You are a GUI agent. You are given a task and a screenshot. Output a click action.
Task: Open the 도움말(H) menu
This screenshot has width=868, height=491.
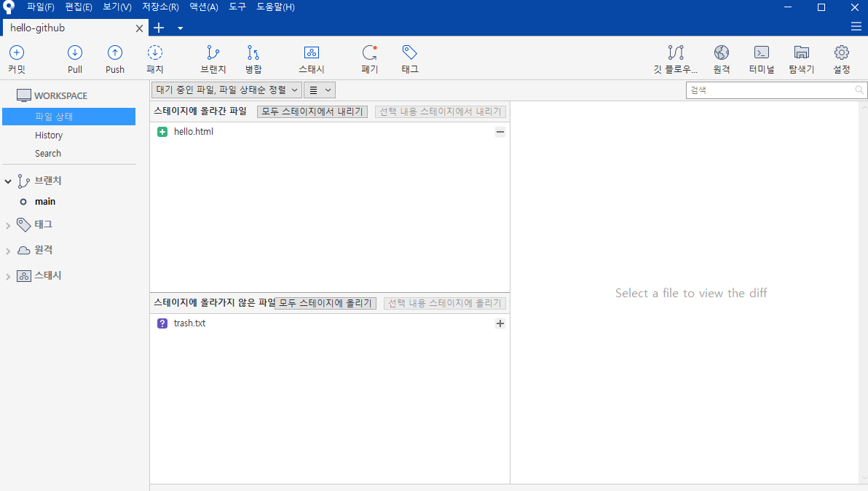pyautogui.click(x=275, y=7)
